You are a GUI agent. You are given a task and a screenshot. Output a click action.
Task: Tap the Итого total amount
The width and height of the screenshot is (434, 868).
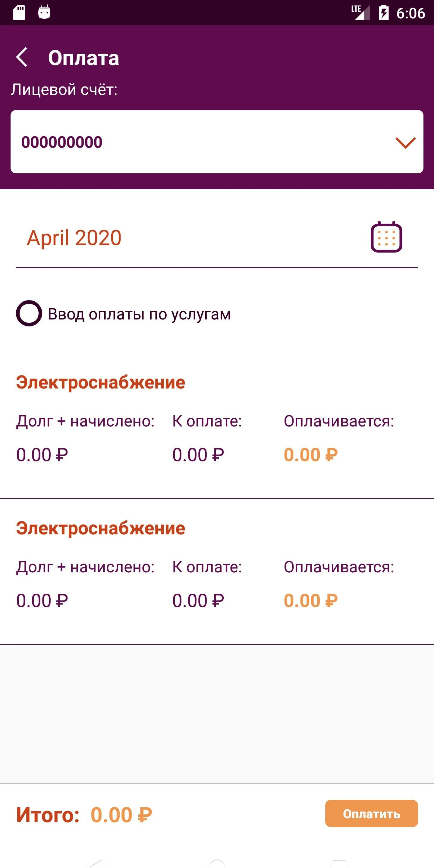click(121, 815)
